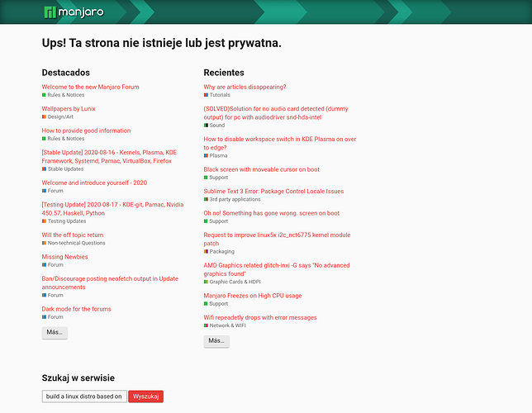Open the linux5x i2c_nct6775 patch request topic

point(277,239)
